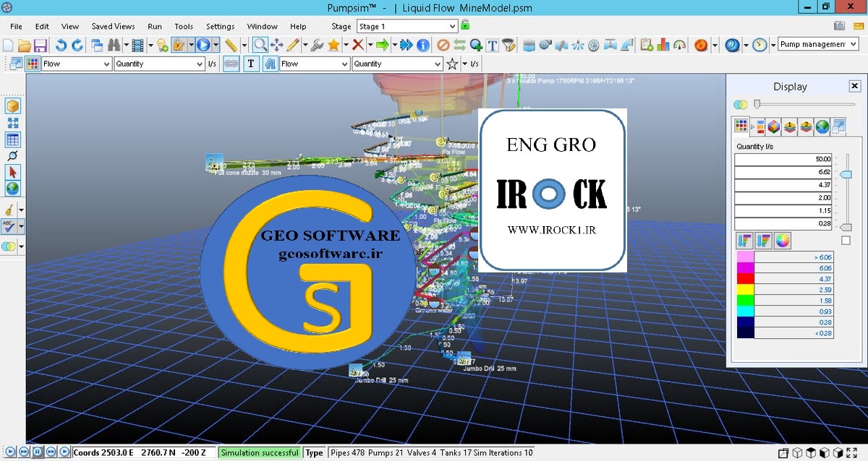Tick the checkbox below the range slider
This screenshot has width=868, height=461.
pos(846,241)
